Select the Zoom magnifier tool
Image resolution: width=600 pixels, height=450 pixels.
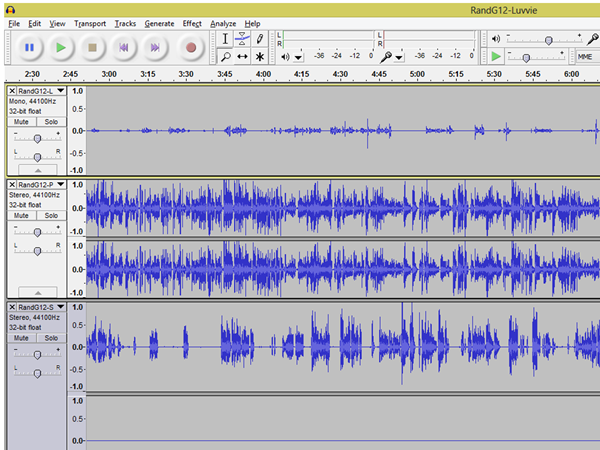click(x=225, y=57)
